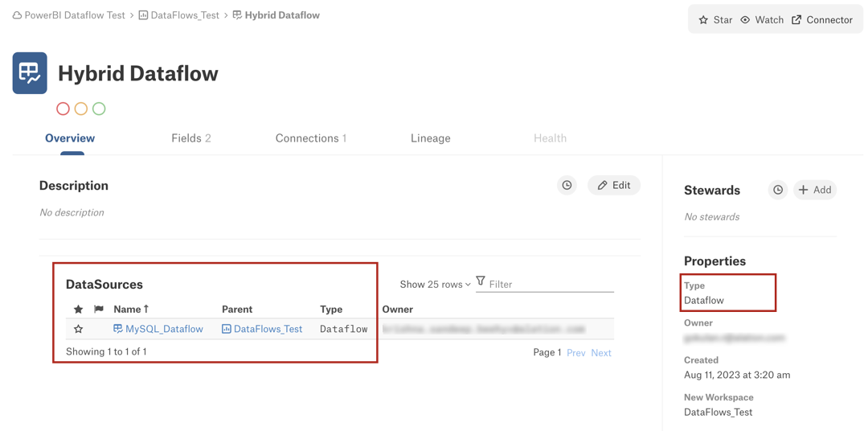Viewport: 868px width, 431px height.
Task: Switch to the Connections tab
Action: coord(311,138)
